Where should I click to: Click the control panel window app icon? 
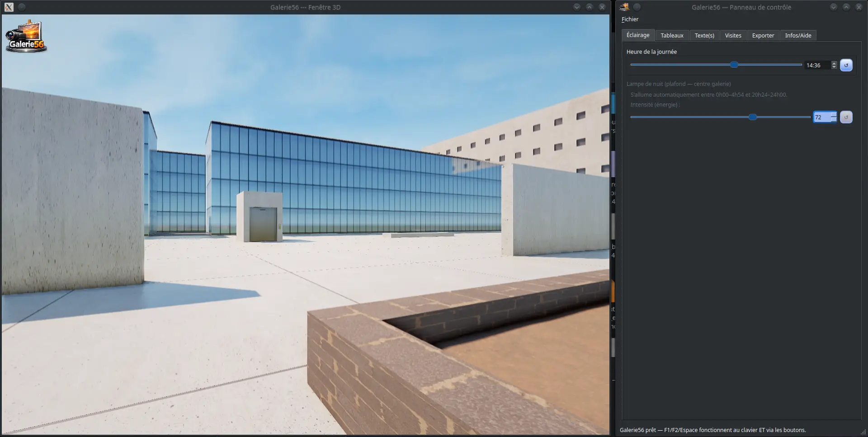(624, 7)
